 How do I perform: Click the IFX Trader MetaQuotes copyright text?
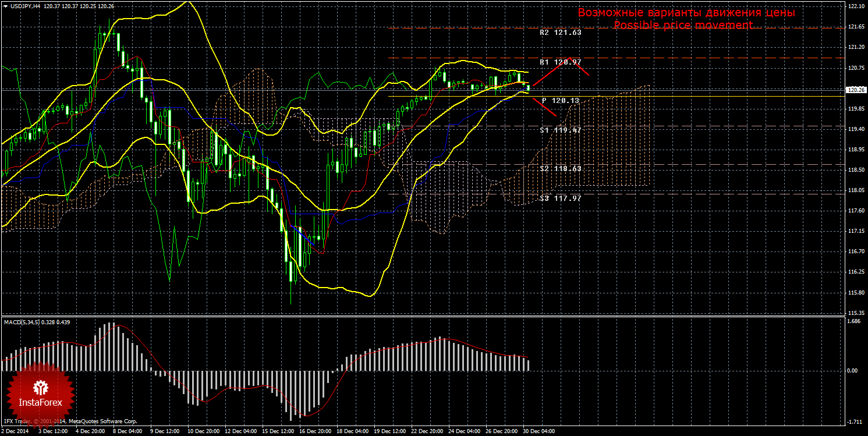coord(70,421)
